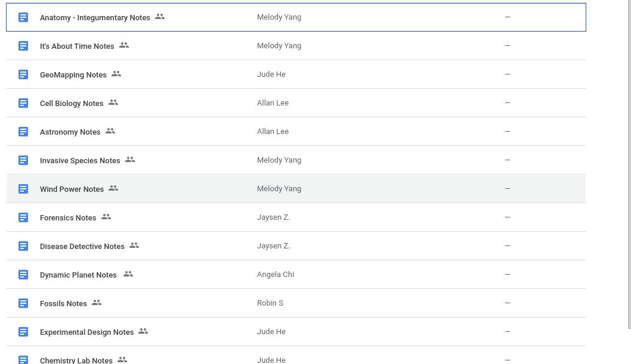Open the It's About Time Notes file

[77, 46]
